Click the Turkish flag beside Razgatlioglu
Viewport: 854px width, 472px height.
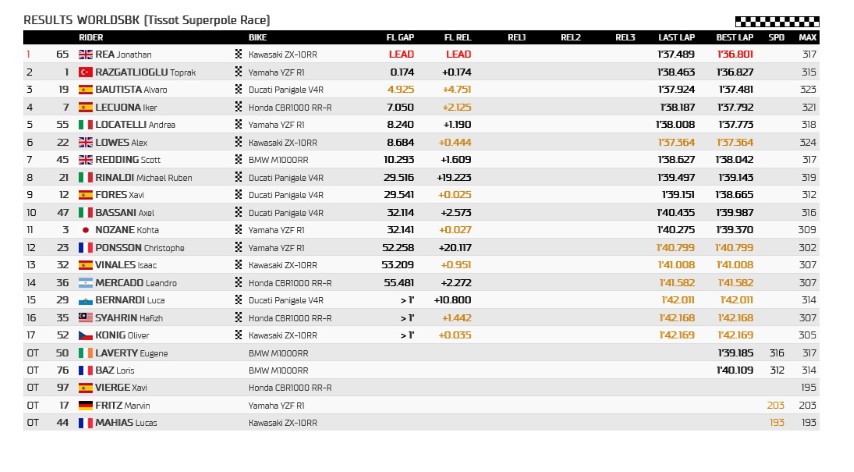pyautogui.click(x=85, y=72)
